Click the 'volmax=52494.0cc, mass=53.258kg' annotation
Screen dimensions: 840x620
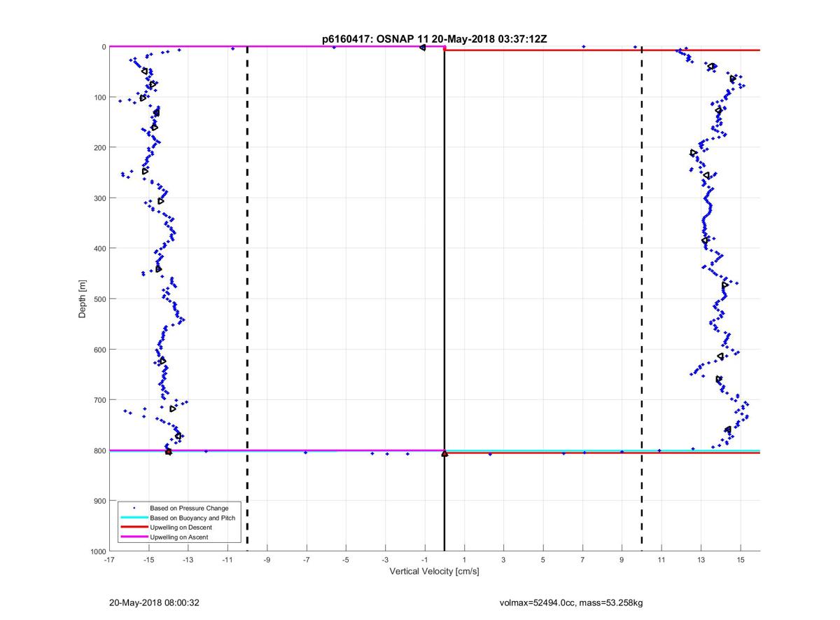pyautogui.click(x=571, y=602)
